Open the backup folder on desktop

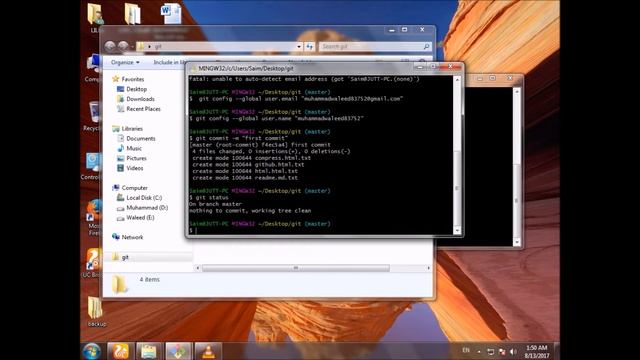[x=96, y=311]
